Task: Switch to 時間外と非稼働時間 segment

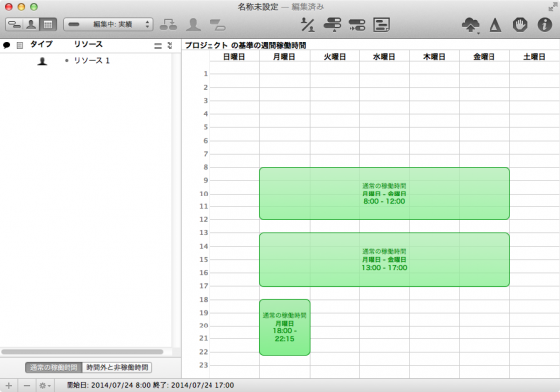Action: [x=117, y=367]
